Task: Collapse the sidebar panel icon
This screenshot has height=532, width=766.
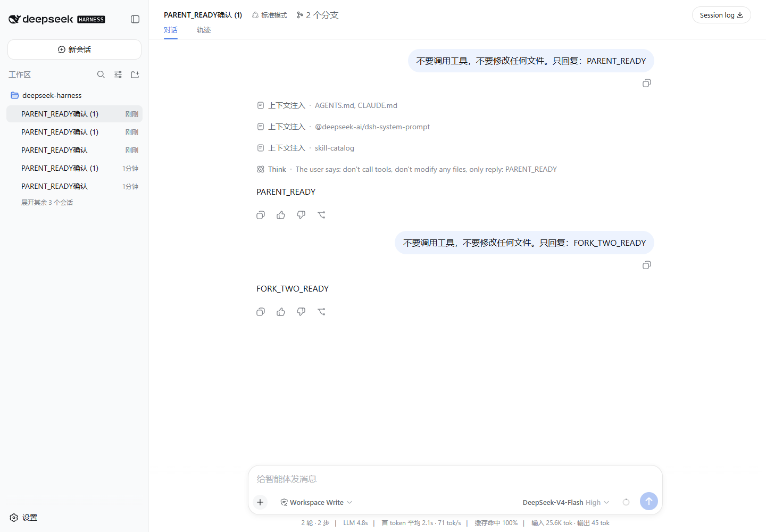Action: click(x=135, y=19)
